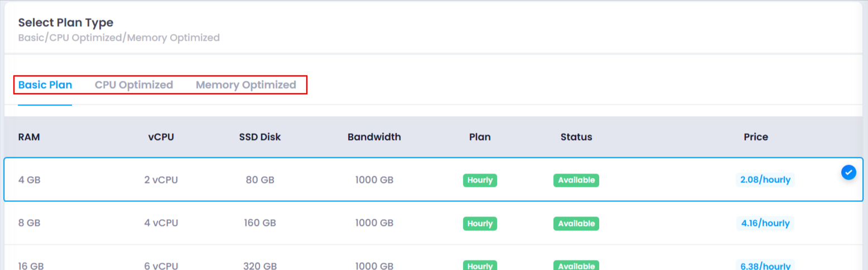Click Hourly badge in the 4 GB row
This screenshot has width=868, height=270.
point(480,180)
